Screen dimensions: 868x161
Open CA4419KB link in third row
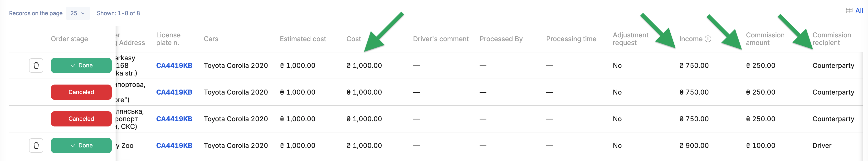pyautogui.click(x=174, y=119)
